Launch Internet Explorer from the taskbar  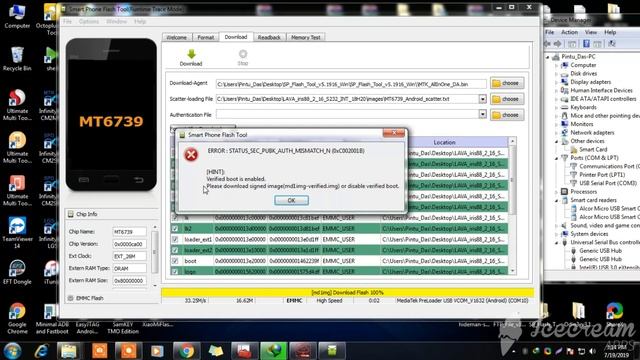(41, 351)
